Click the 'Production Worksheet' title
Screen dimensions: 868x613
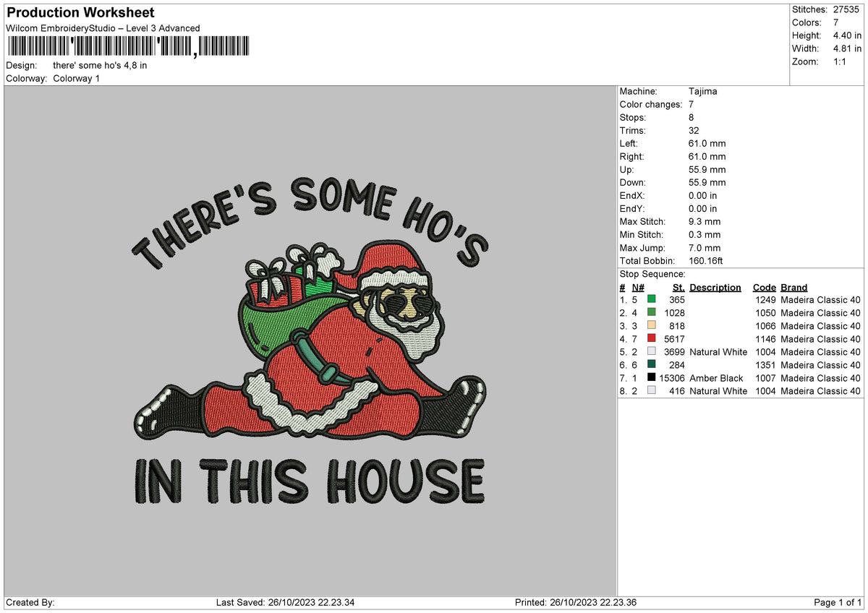pyautogui.click(x=80, y=13)
